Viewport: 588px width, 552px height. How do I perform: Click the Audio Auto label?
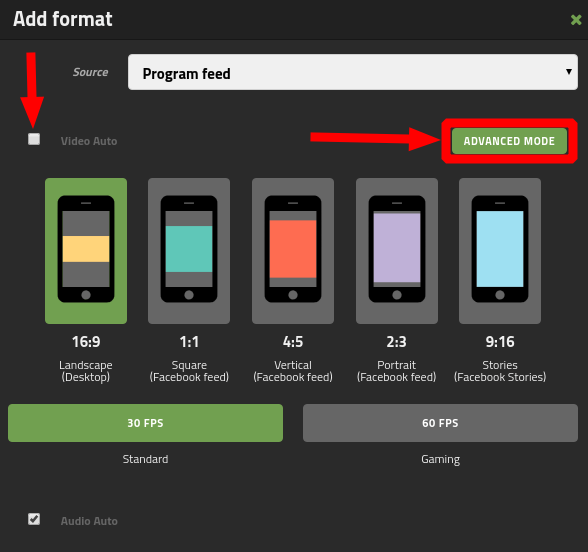pyautogui.click(x=89, y=521)
